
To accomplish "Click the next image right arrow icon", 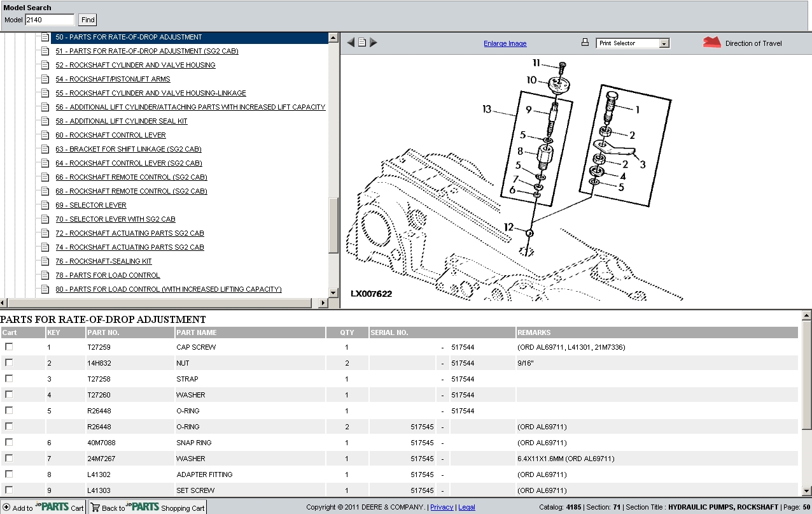I will pos(374,43).
